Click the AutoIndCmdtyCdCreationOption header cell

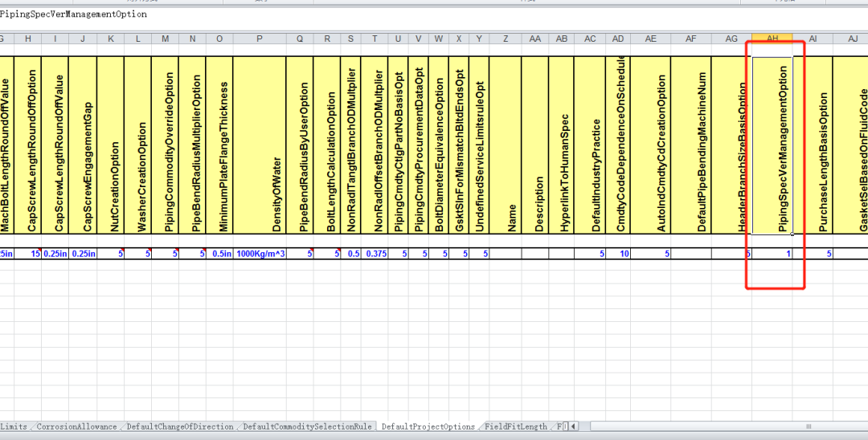pyautogui.click(x=650, y=145)
